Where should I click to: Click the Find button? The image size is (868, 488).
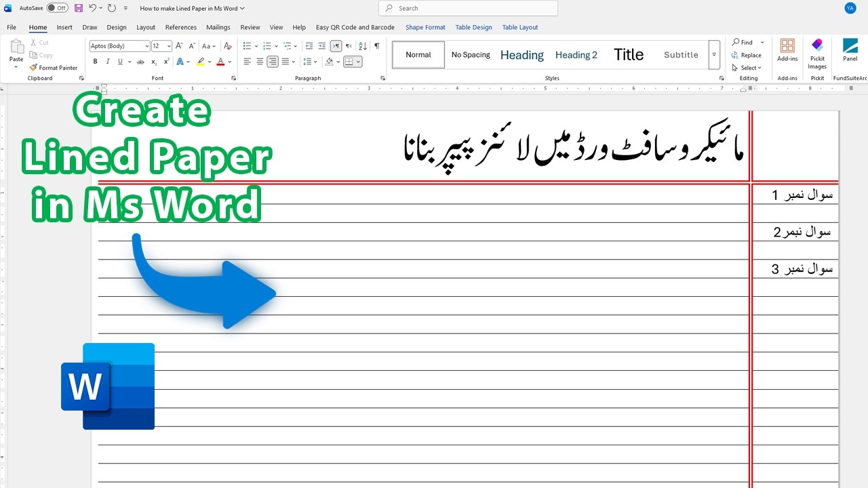[743, 42]
